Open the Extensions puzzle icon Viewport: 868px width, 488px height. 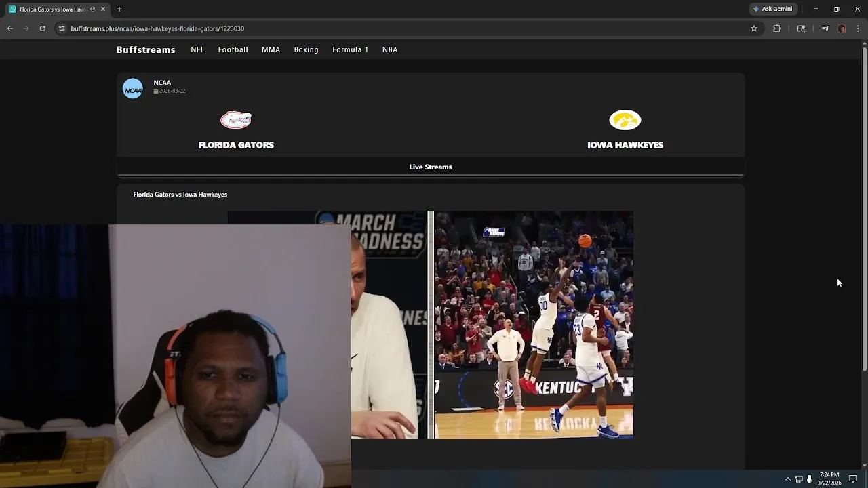776,28
